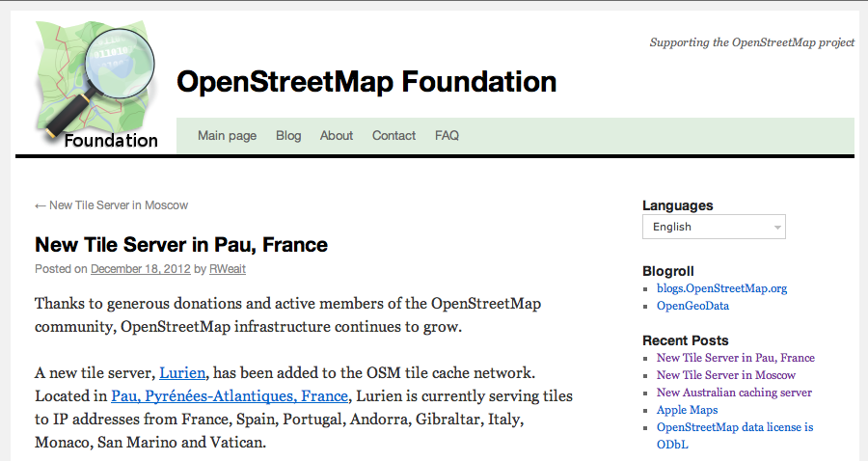Click the OpenStreetMap Foundation logo
The width and height of the screenshot is (868, 461).
point(96,85)
